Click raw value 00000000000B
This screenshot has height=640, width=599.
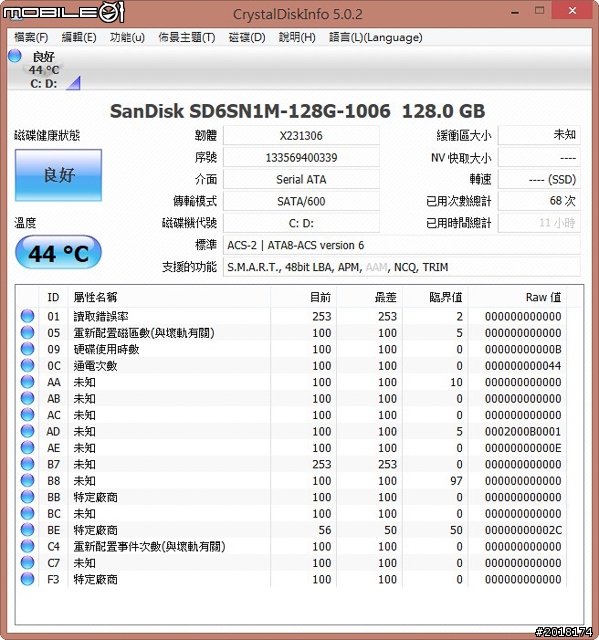[523, 349]
